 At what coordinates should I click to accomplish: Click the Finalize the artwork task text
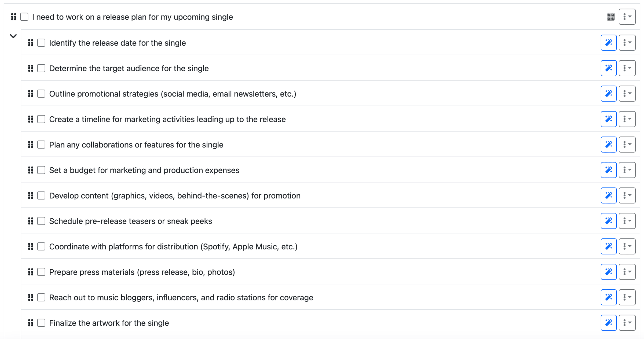[109, 323]
